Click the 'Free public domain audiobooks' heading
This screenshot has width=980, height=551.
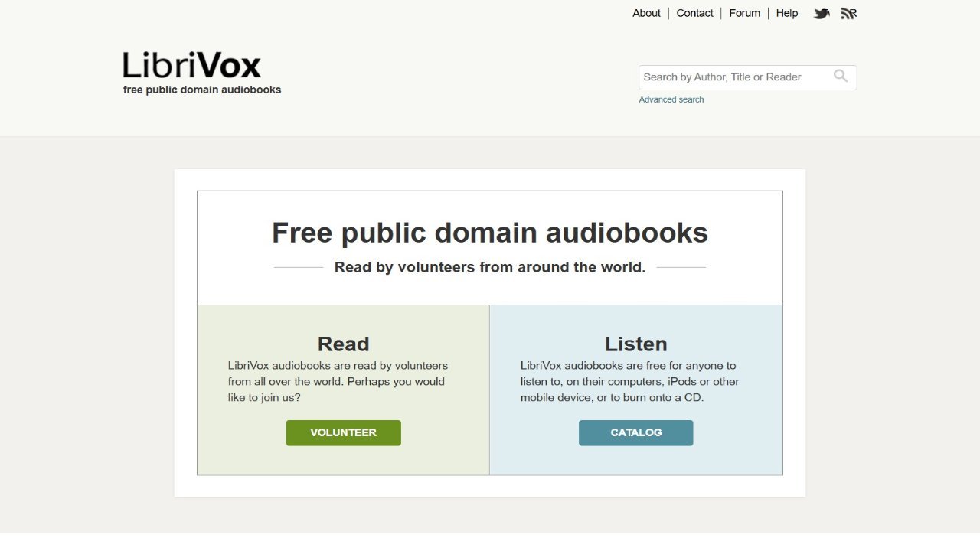490,233
